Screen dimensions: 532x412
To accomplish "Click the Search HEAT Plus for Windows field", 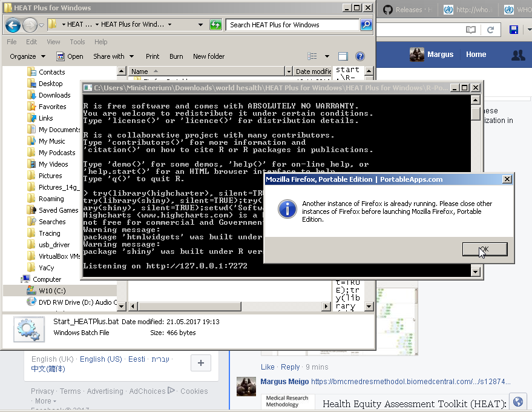I will coord(292,25).
